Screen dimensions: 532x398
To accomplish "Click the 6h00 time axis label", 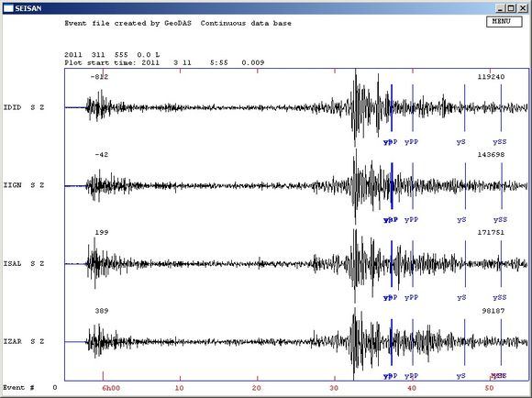I will coord(111,388).
